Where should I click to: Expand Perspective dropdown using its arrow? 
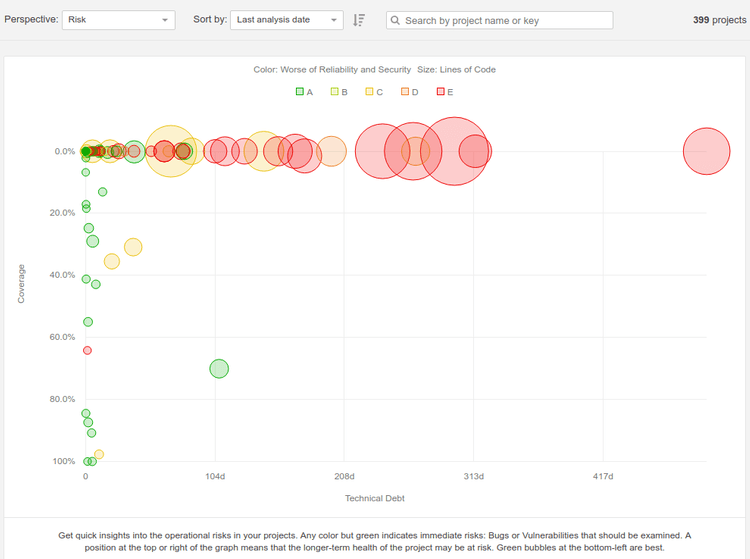pyautogui.click(x=165, y=20)
